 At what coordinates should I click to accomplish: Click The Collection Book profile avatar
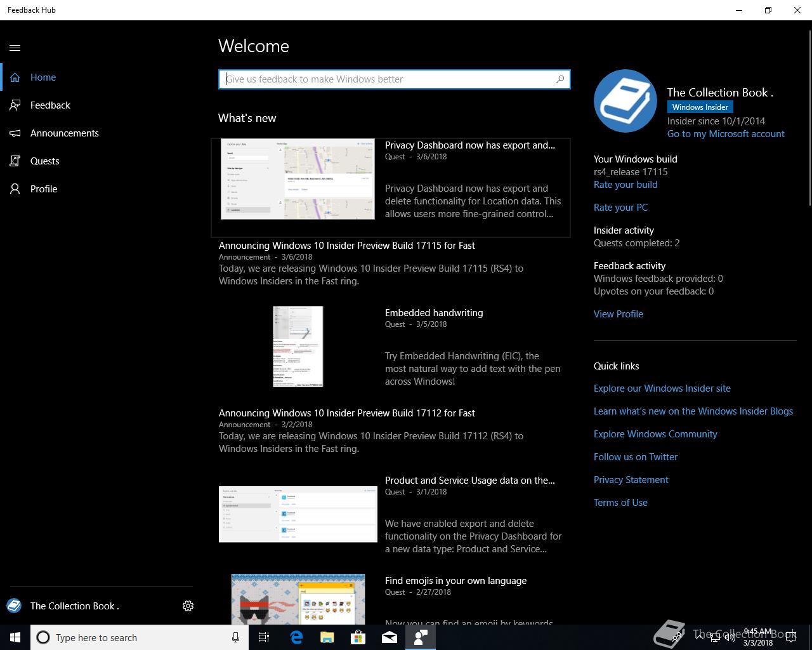tap(625, 101)
